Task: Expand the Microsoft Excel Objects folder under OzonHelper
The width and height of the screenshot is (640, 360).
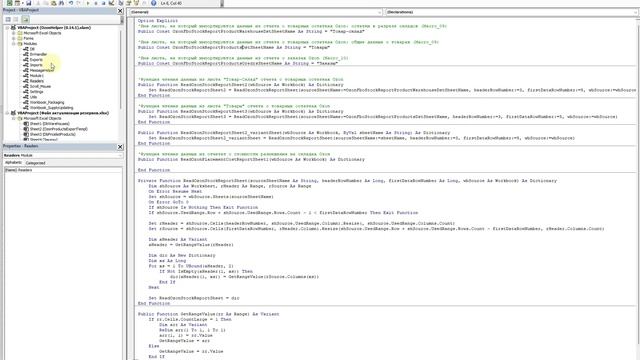Action: click(x=13, y=33)
